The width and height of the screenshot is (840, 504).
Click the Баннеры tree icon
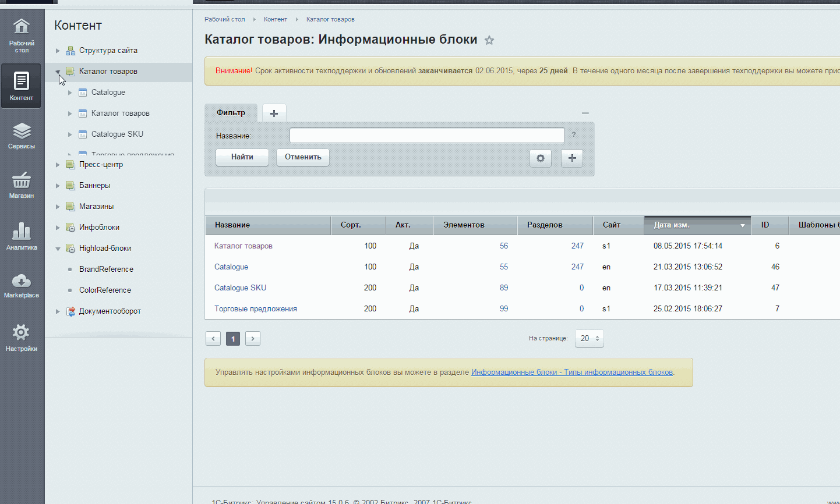70,186
